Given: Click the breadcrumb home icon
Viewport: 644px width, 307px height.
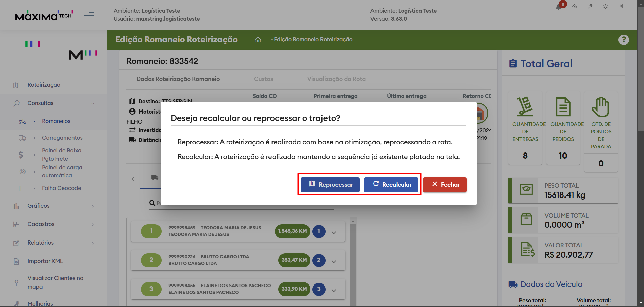Looking at the screenshot, I should [258, 40].
